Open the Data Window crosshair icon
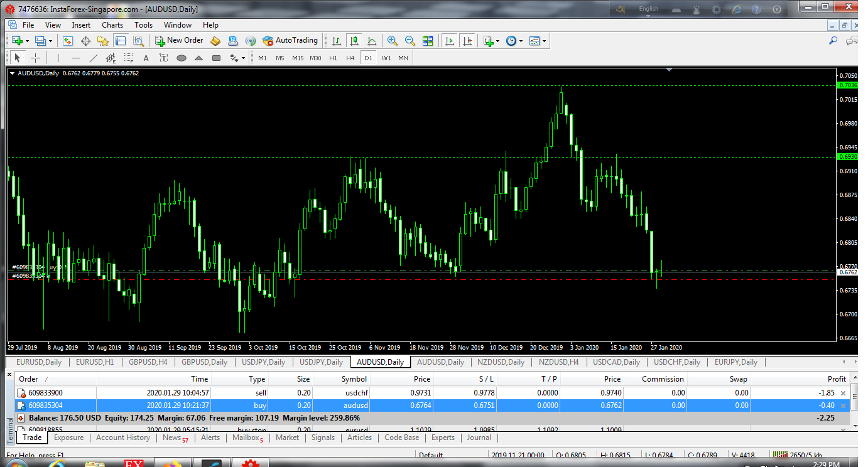 (x=85, y=41)
